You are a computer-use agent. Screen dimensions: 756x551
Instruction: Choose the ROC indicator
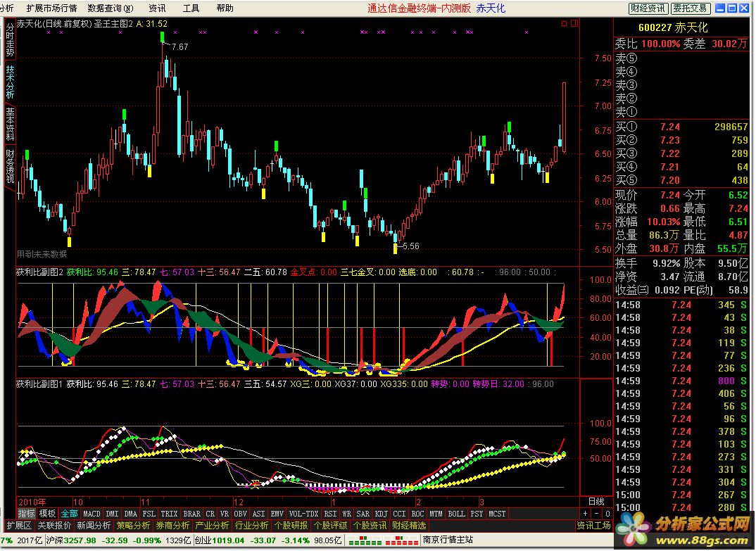(x=417, y=514)
